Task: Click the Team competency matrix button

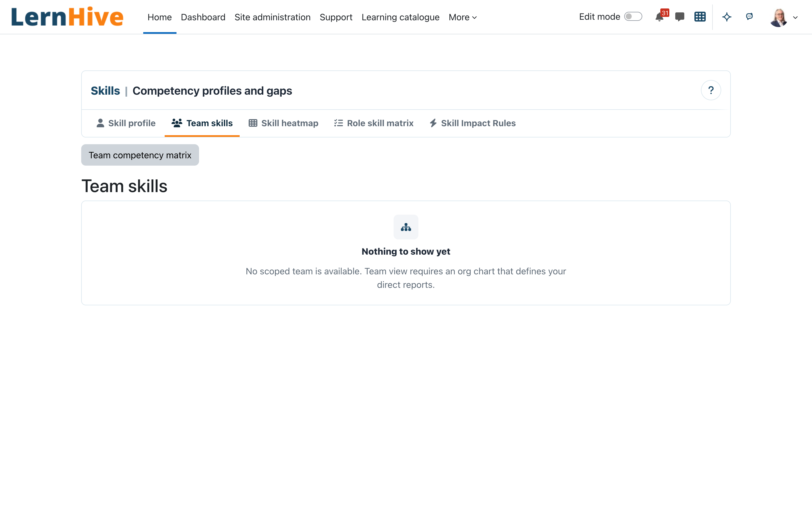Action: coord(140,155)
